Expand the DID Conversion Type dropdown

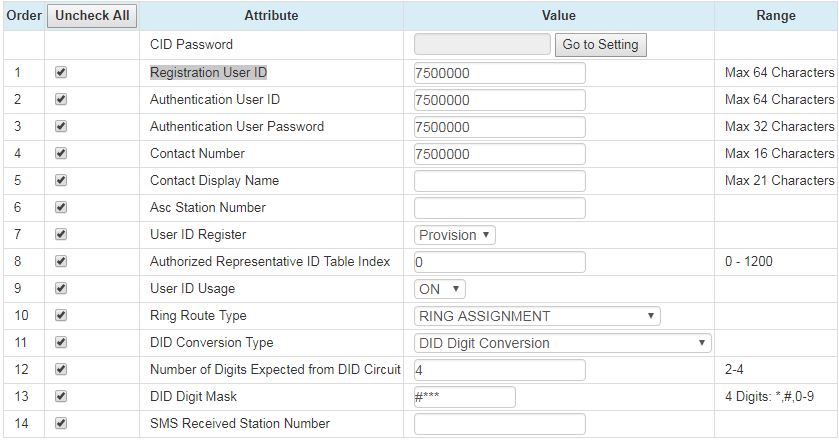tap(561, 343)
